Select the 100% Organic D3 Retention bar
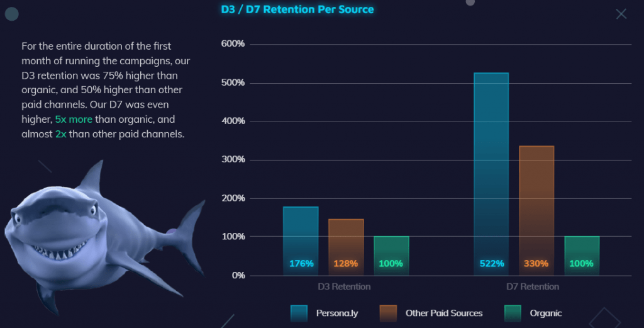This screenshot has height=328, width=644. click(391, 256)
